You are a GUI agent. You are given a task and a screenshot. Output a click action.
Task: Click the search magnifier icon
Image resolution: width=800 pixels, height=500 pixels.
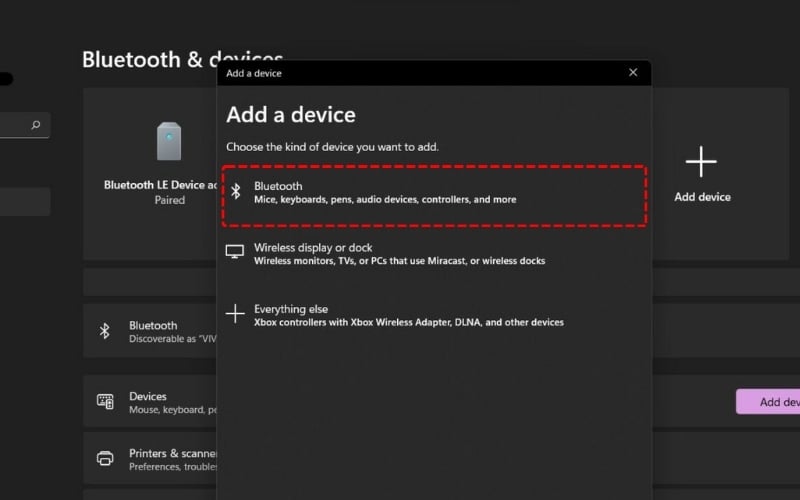pyautogui.click(x=36, y=124)
